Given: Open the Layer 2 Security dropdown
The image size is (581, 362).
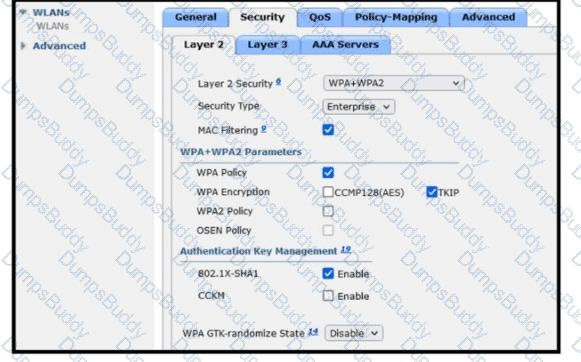Looking at the screenshot, I should pos(394,83).
